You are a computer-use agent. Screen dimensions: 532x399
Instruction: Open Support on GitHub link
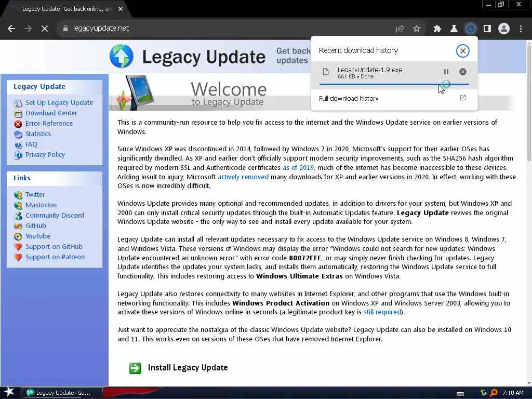click(54, 247)
